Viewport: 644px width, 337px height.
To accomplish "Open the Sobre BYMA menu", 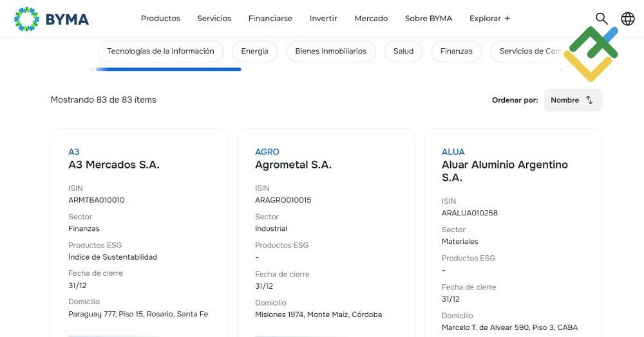I will [x=428, y=19].
